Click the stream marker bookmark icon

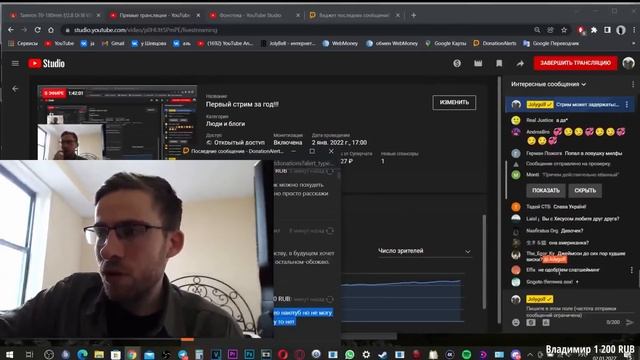click(x=499, y=63)
